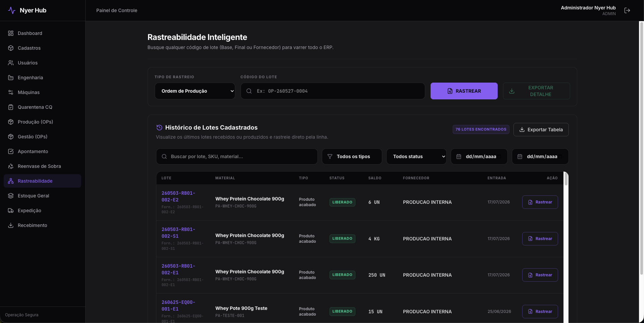The height and width of the screenshot is (323, 644).
Task: Click the Usuários people icon
Action: tap(11, 63)
